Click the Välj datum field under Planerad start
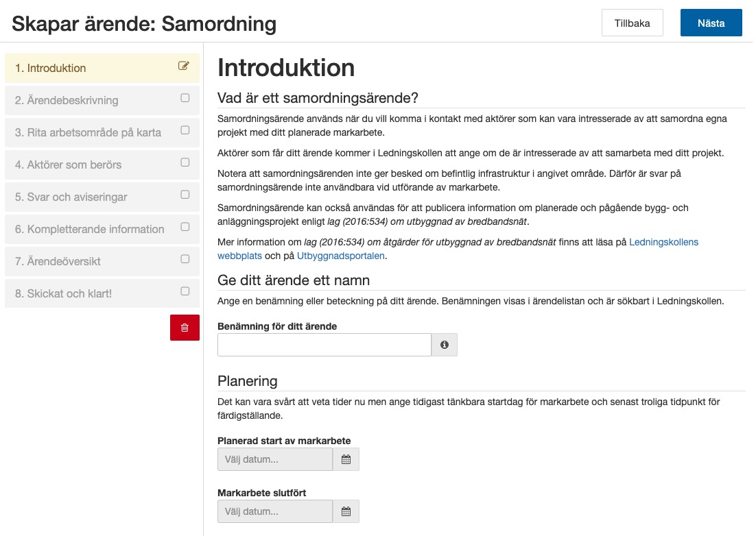Image resolution: width=756 pixels, height=536 pixels. 274,459
